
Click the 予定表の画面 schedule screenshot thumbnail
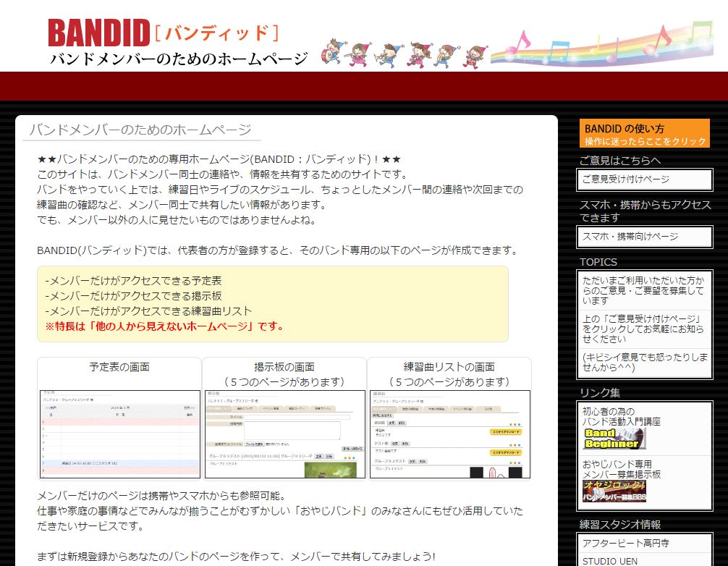pyautogui.click(x=119, y=434)
